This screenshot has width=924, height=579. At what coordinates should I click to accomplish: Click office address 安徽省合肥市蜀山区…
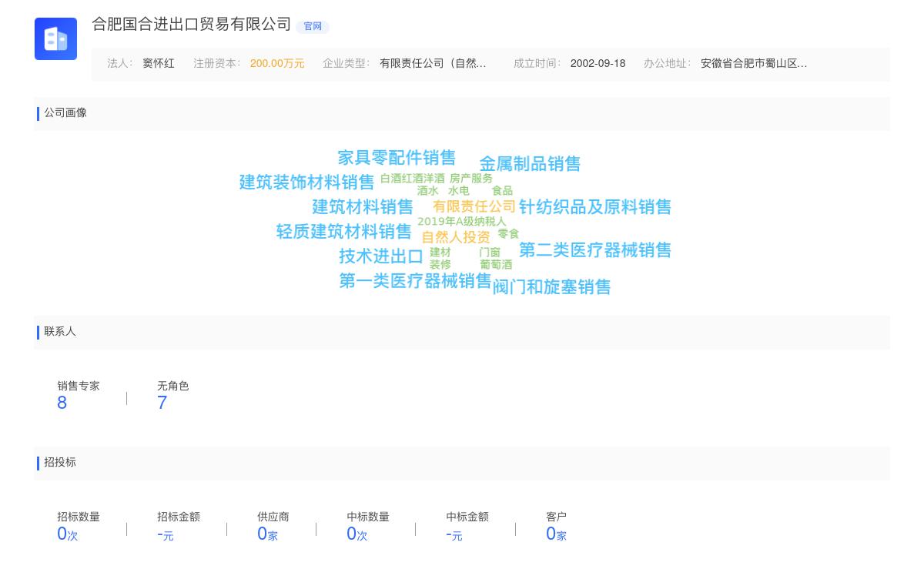point(754,64)
